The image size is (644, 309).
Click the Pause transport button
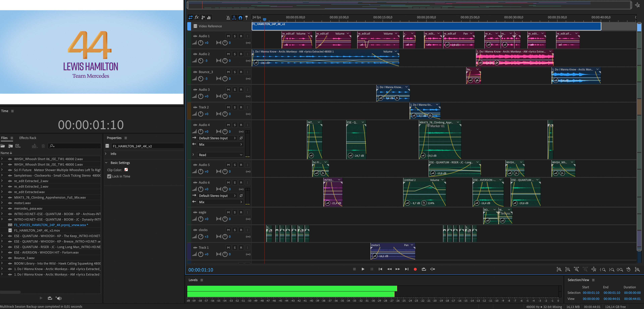372,269
